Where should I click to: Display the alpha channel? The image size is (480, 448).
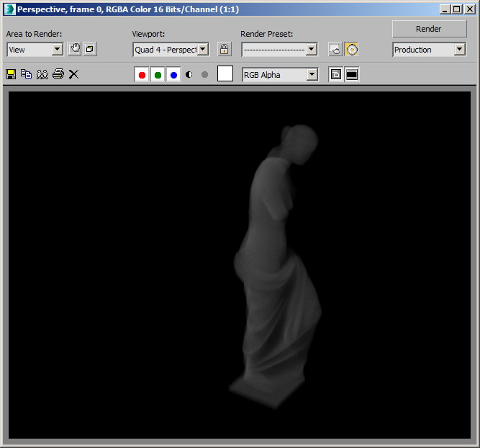(x=189, y=74)
